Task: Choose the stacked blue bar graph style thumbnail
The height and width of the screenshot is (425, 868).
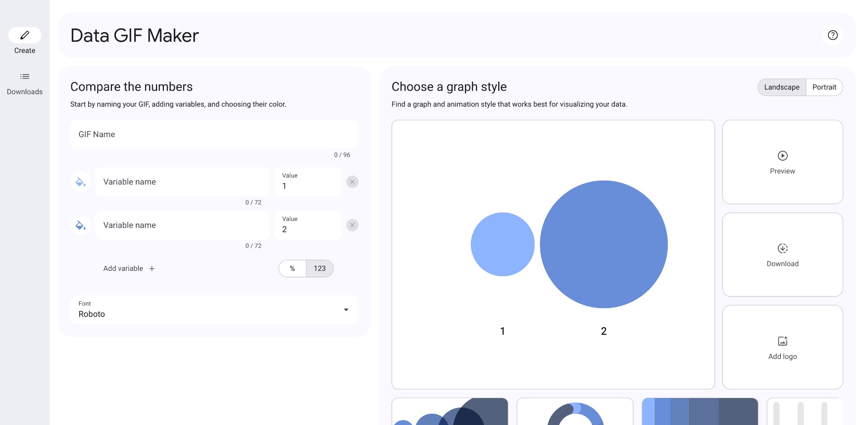Action: pos(700,411)
